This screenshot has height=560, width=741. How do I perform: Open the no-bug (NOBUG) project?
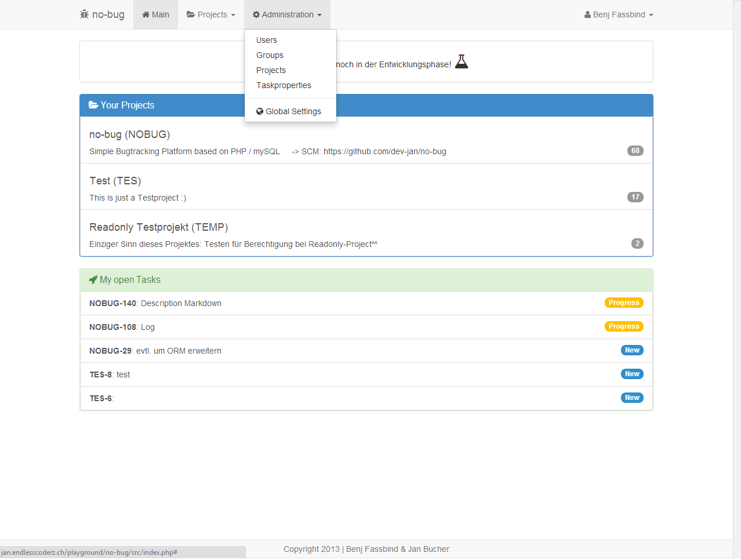(x=129, y=134)
